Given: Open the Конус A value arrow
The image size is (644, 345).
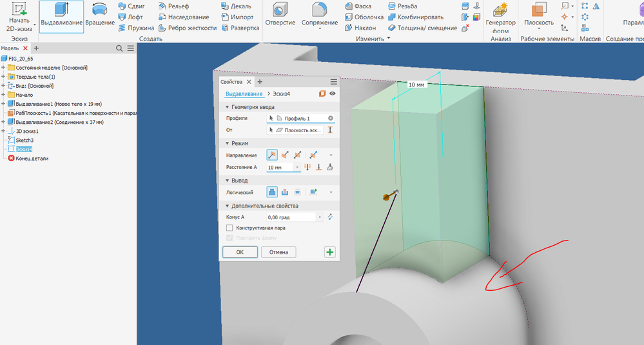Looking at the screenshot, I should pos(320,217).
